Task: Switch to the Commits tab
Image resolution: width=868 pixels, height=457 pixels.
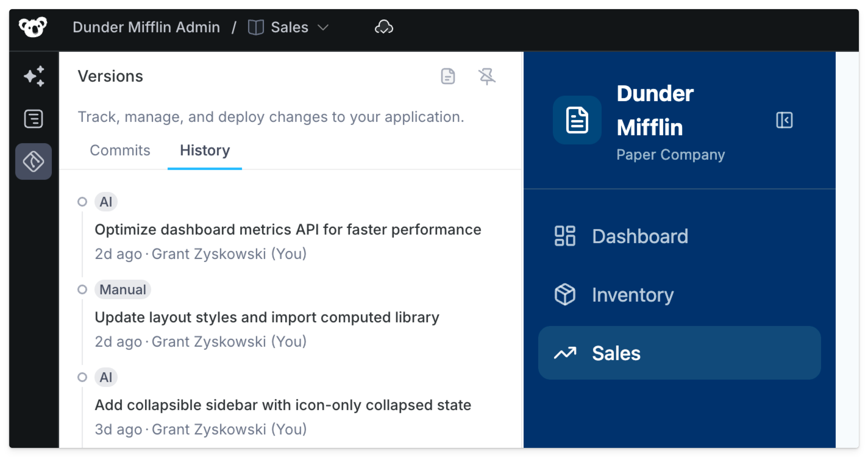Action: point(120,150)
